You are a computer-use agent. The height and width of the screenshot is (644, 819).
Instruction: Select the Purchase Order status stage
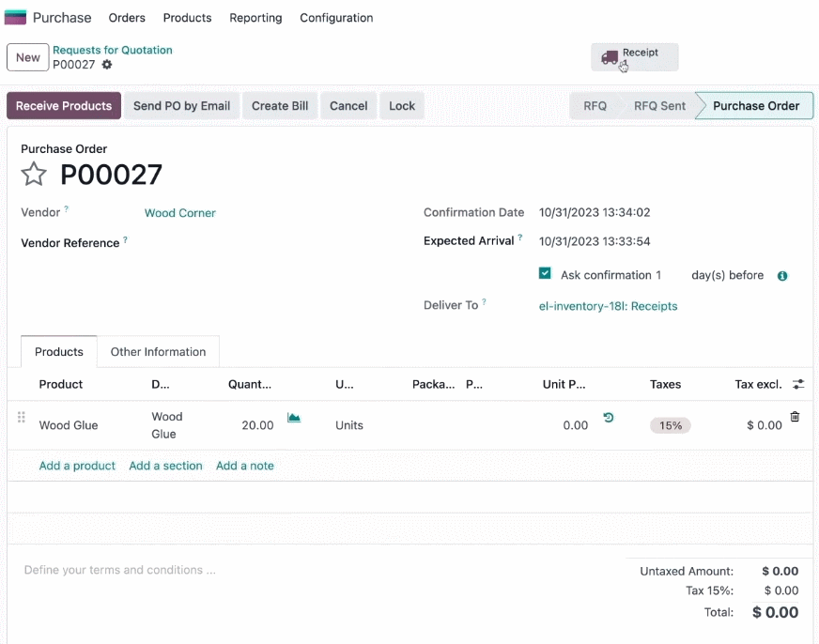click(756, 106)
